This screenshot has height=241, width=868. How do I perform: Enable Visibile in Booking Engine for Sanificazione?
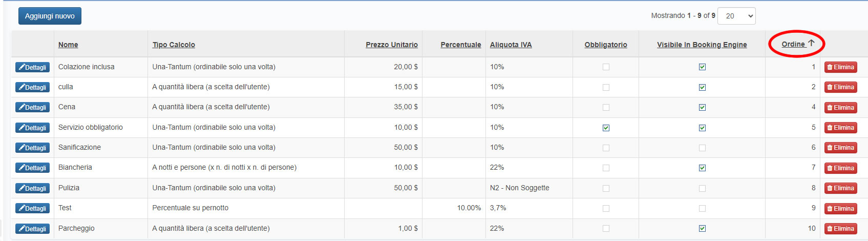click(x=702, y=148)
